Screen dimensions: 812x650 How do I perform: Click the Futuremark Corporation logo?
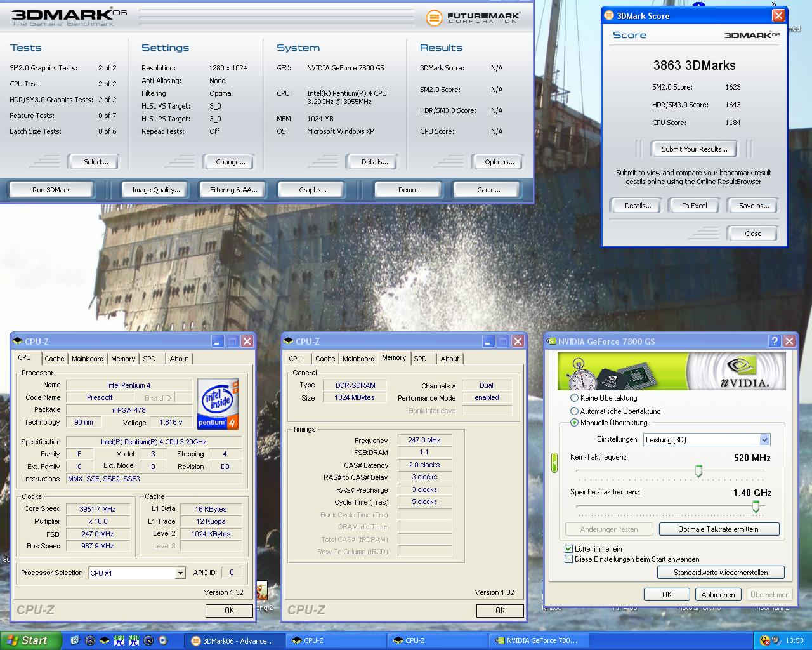click(x=473, y=17)
